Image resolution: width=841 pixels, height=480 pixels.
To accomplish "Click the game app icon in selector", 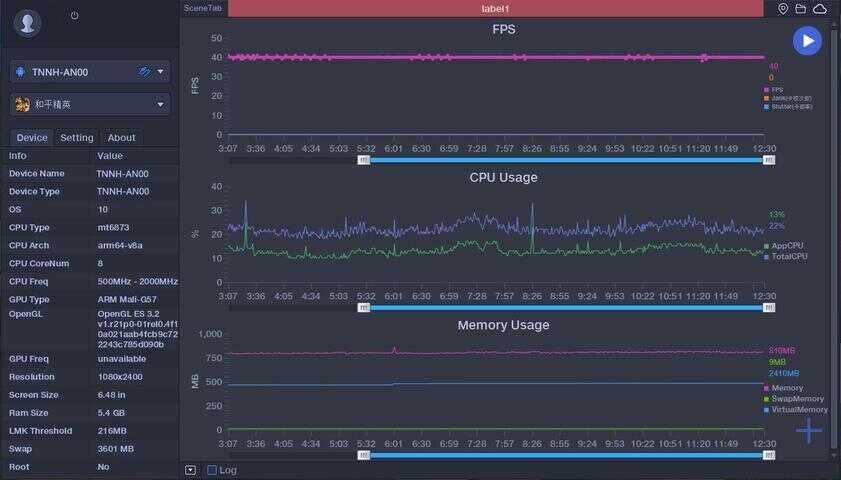I will click(x=22, y=104).
